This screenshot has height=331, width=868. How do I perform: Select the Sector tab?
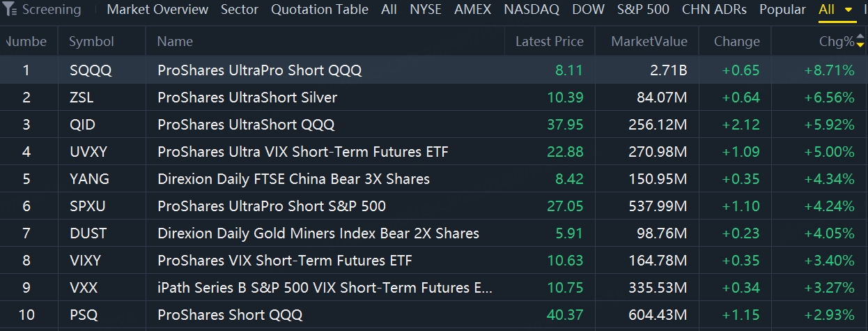(x=240, y=10)
